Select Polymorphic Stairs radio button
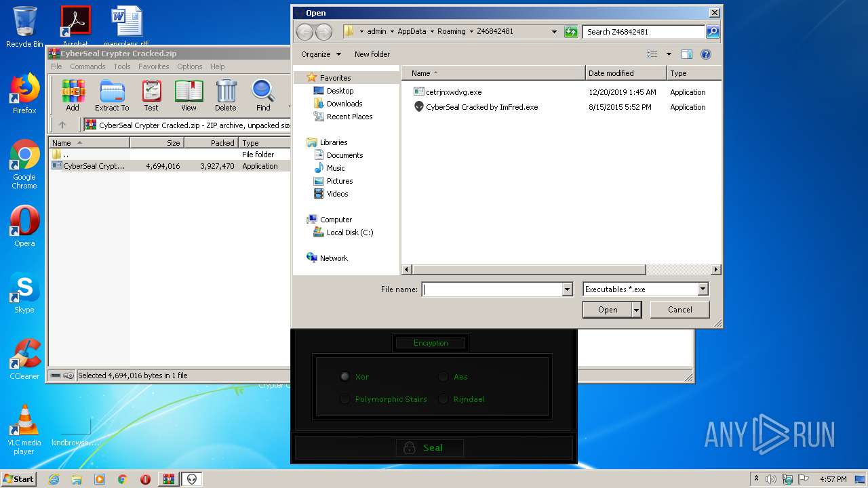The width and height of the screenshot is (868, 488). 344,399
